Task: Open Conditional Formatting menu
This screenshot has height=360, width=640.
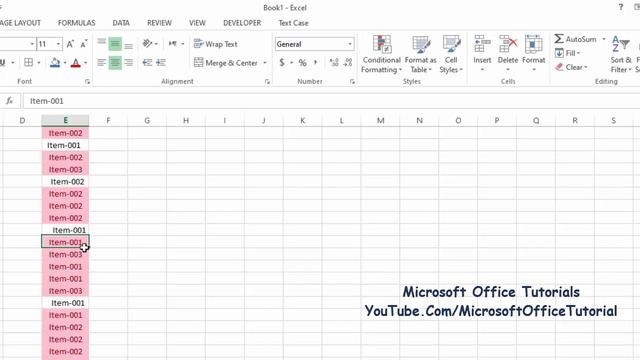Action: click(x=382, y=54)
